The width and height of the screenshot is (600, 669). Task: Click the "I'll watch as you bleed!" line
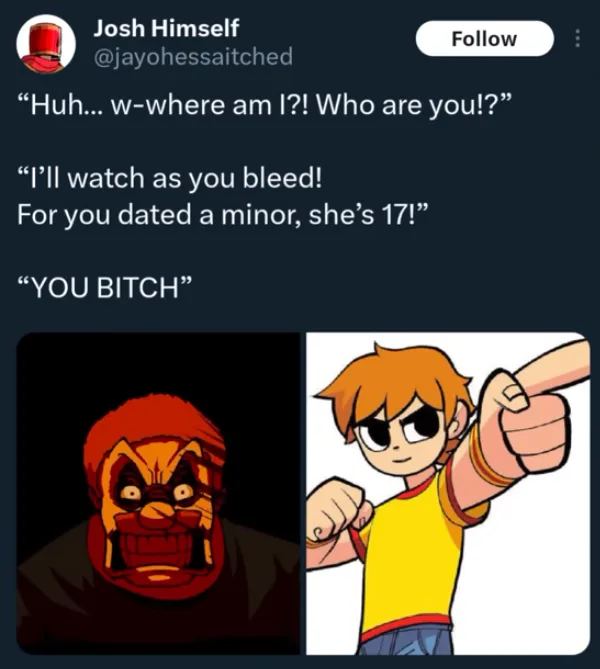pyautogui.click(x=170, y=178)
